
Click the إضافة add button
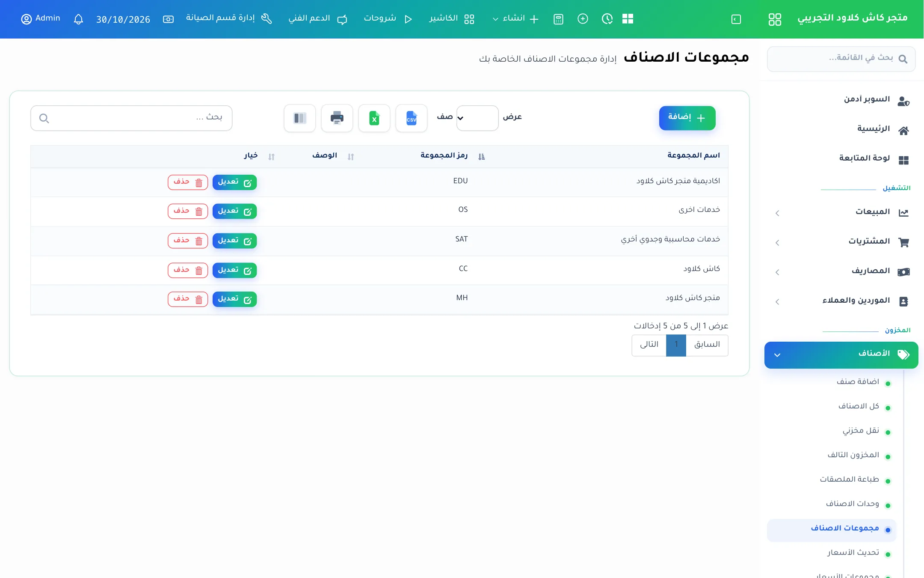tap(687, 118)
